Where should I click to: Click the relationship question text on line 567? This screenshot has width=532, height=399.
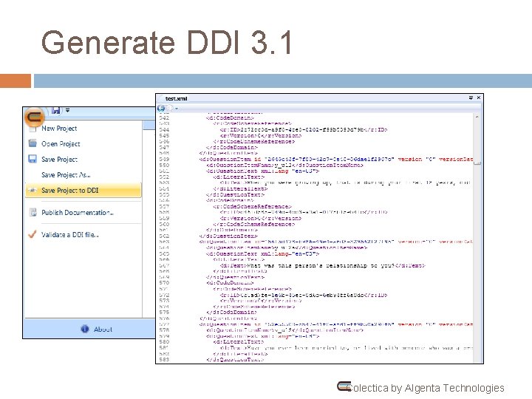(322, 266)
